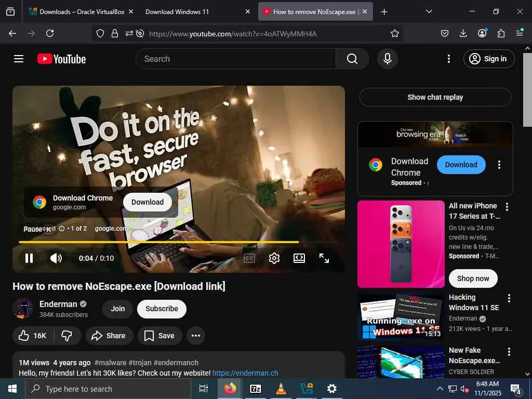Viewport: 532px width, 399px height.
Task: Expand the Show chat replay panel
Action: click(435, 97)
